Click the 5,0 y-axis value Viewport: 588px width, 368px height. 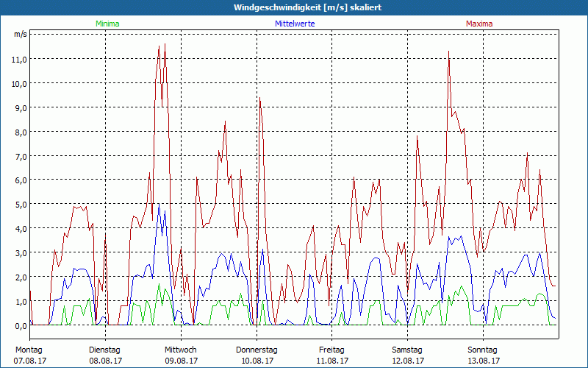click(x=21, y=205)
